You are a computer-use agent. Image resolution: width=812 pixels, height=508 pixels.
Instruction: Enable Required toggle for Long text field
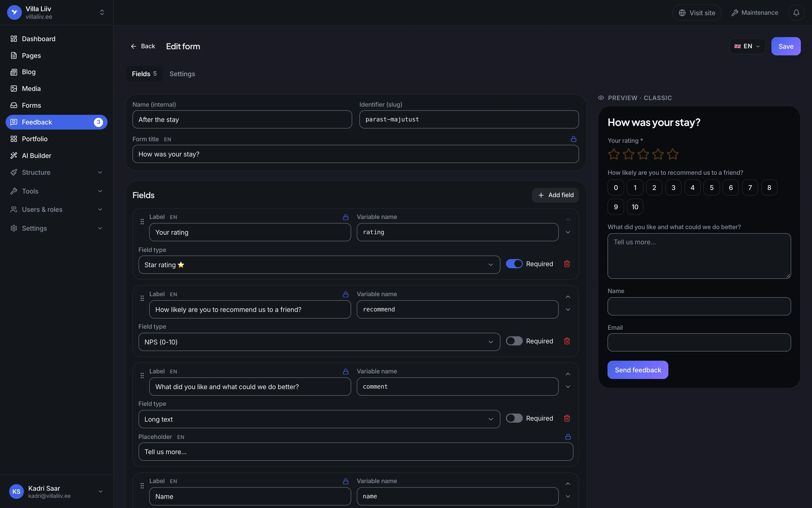click(514, 419)
